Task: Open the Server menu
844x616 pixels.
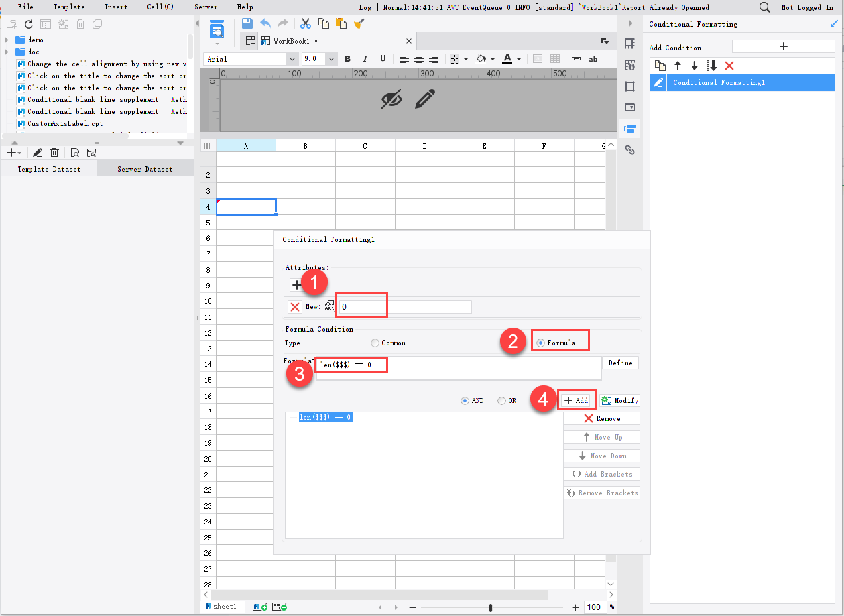Action: point(206,7)
